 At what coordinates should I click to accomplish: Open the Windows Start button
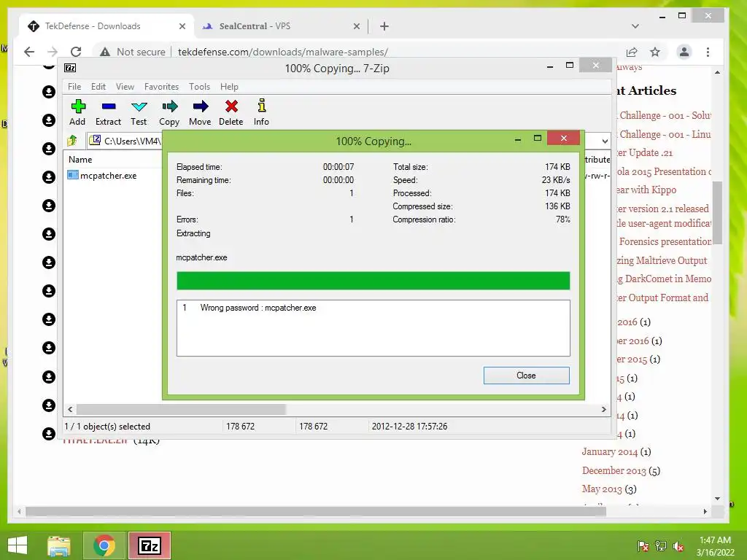tap(18, 545)
